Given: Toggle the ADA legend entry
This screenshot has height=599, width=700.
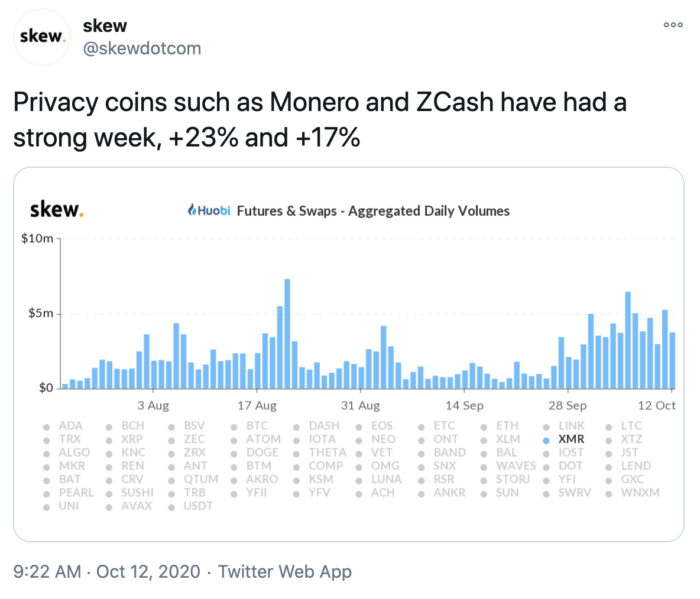Looking at the screenshot, I should 70,426.
